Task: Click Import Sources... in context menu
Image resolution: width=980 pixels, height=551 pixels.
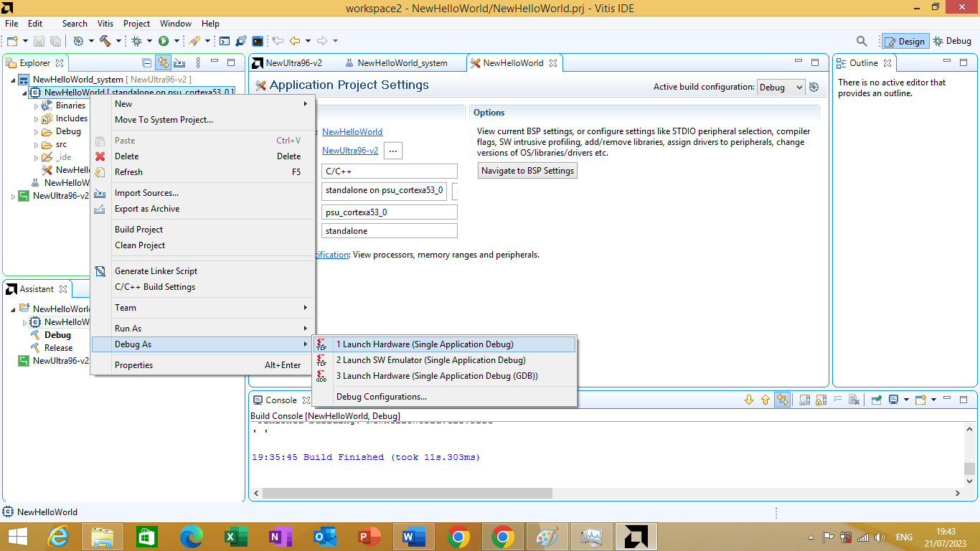Action: [203, 193]
